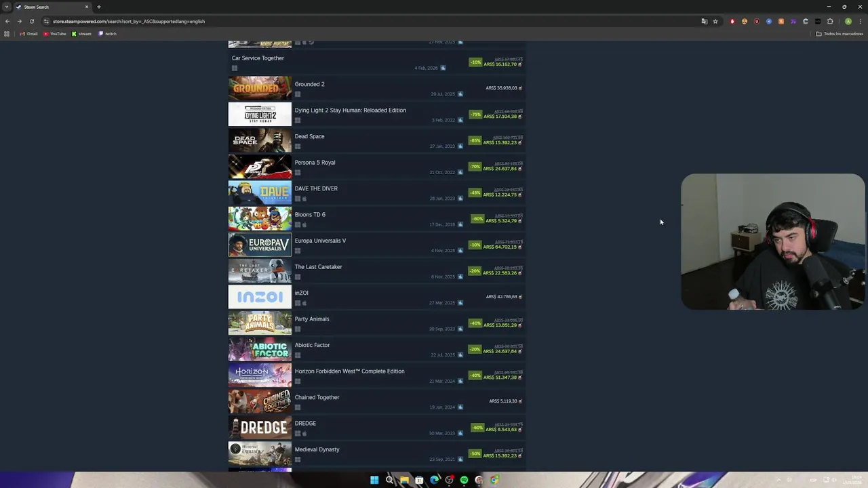The width and height of the screenshot is (868, 488).
Task: Open Dying Light 2 Reloaded Edition thumbnail
Action: pyautogui.click(x=260, y=115)
